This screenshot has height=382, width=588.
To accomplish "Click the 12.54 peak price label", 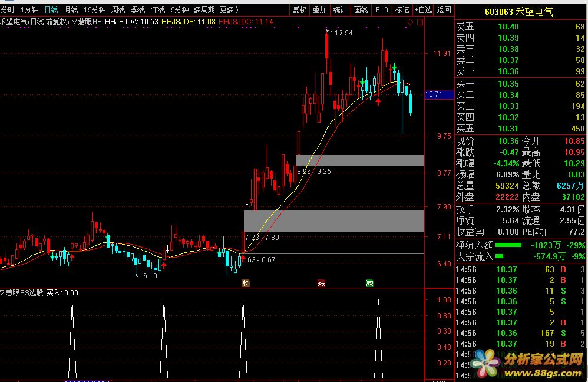I will click(x=343, y=33).
